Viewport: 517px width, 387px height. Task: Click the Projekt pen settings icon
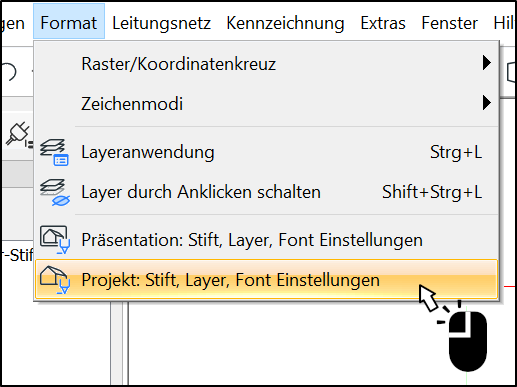[55, 280]
